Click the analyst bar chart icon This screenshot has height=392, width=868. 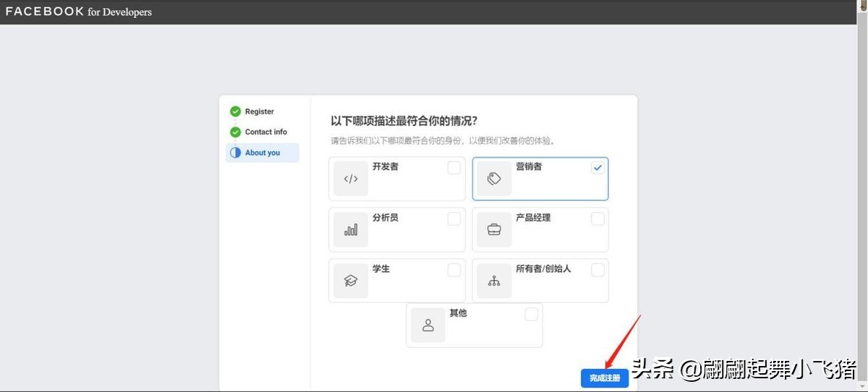pos(351,230)
